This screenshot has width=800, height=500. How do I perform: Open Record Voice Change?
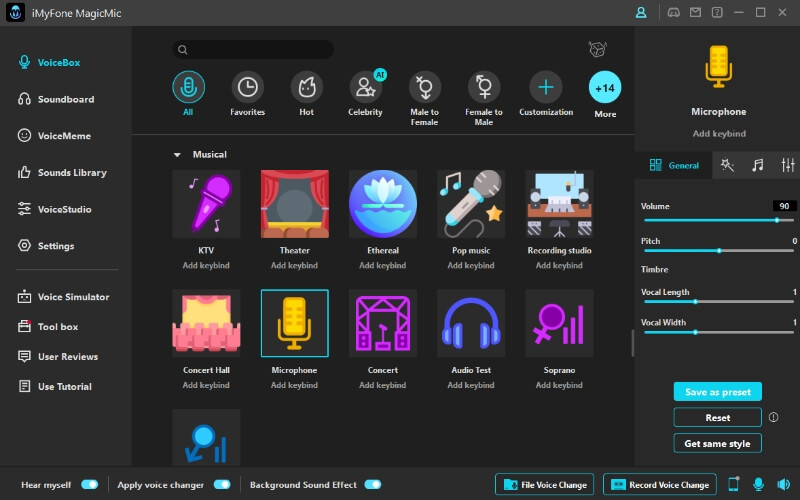[x=660, y=484]
